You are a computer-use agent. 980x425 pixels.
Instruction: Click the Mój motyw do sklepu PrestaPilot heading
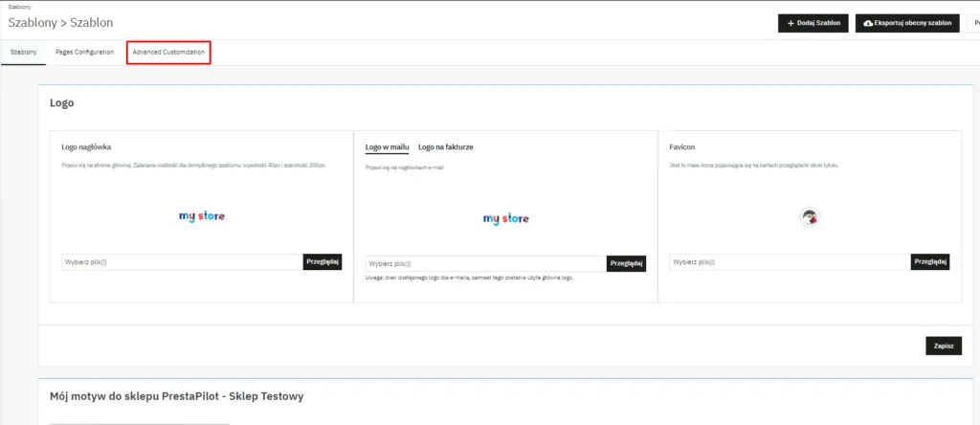click(x=177, y=395)
